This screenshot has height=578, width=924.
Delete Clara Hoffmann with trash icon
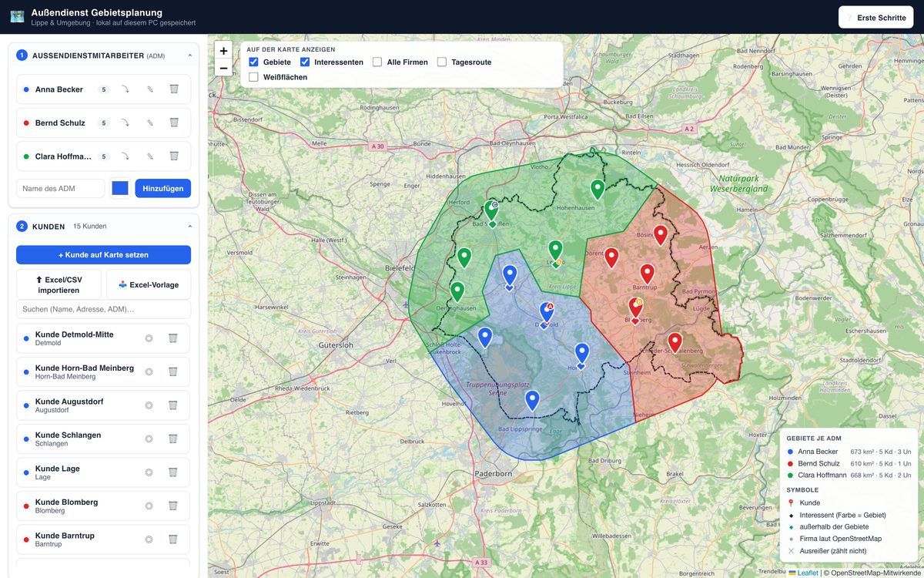pyautogui.click(x=174, y=156)
